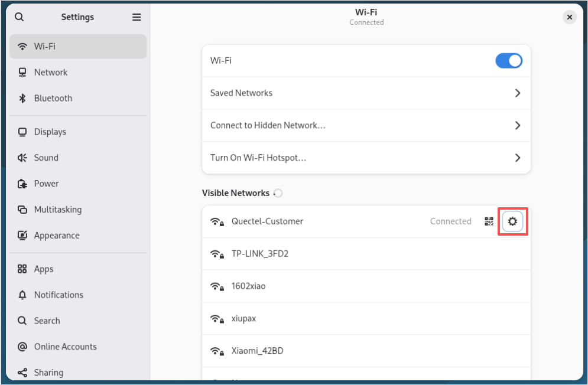Click the Notifications bell icon in sidebar
This screenshot has width=588, height=385.
pos(22,295)
